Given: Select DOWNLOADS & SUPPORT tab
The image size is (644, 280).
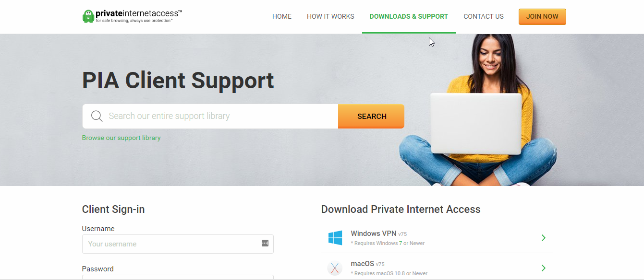Looking at the screenshot, I should pos(409,16).
